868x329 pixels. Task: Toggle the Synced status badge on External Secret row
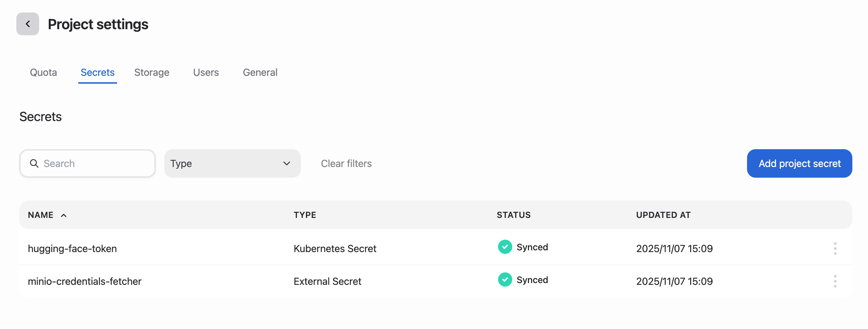[x=522, y=280]
